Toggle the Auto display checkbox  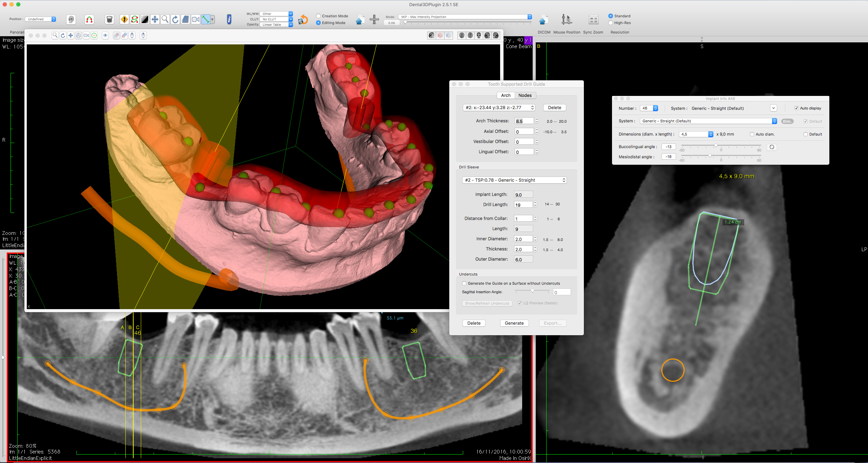tap(796, 108)
